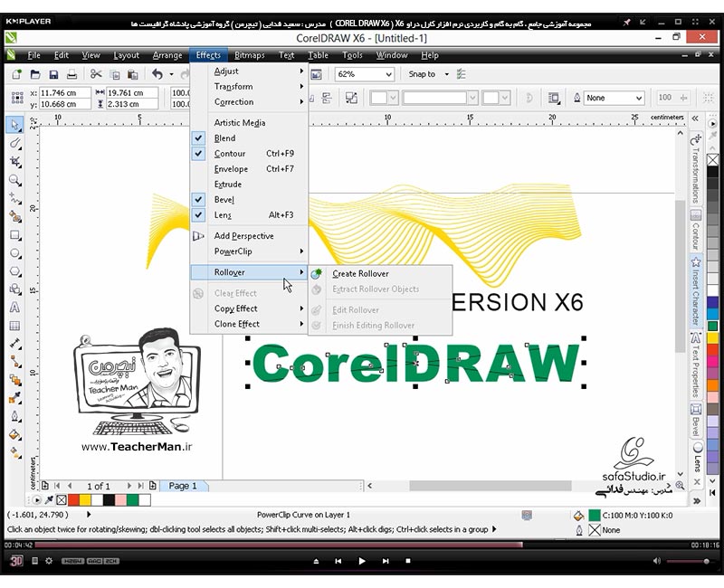Click the Copy icon
The height and width of the screenshot is (588, 724).
pyautogui.click(x=115, y=74)
